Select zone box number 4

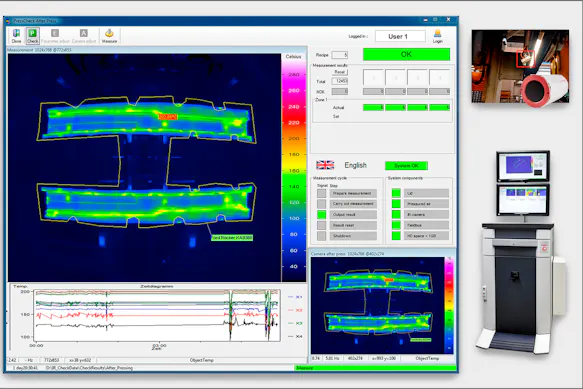(x=439, y=78)
